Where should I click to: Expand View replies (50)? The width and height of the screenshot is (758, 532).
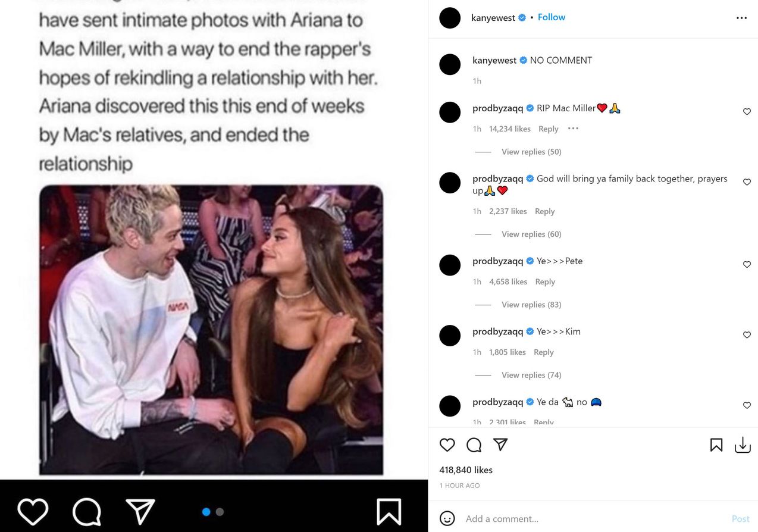[531, 152]
